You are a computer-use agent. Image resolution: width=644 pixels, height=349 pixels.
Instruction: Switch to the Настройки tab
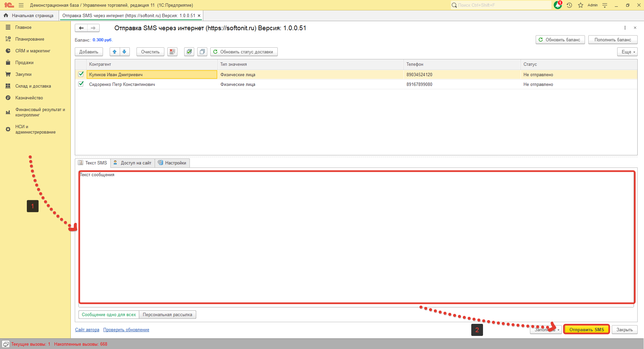click(x=172, y=163)
